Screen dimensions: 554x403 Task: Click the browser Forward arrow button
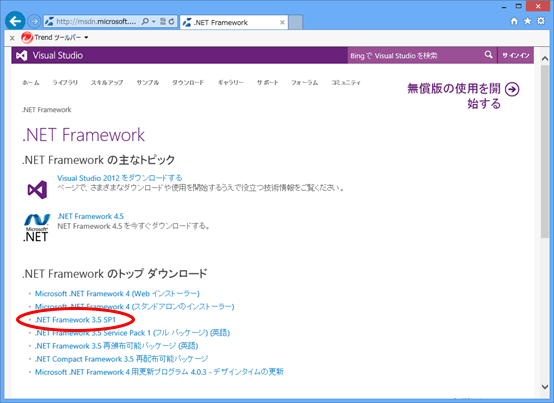pyautogui.click(x=34, y=22)
